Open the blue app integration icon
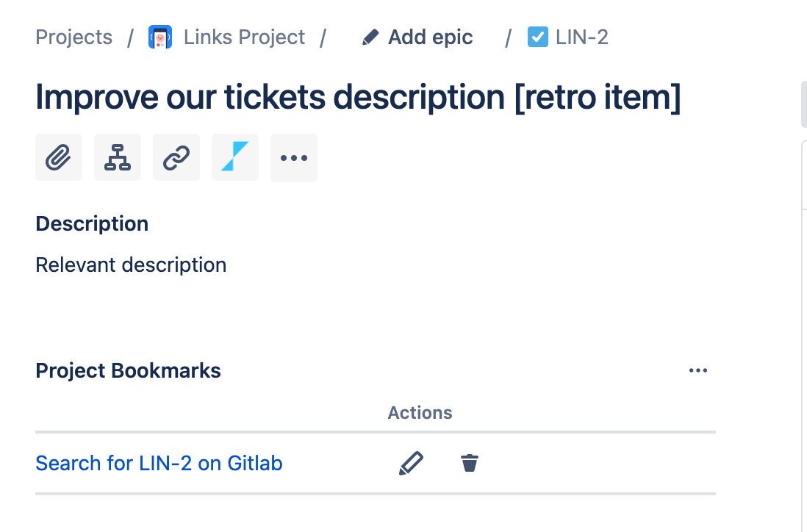807x532 pixels. (234, 157)
